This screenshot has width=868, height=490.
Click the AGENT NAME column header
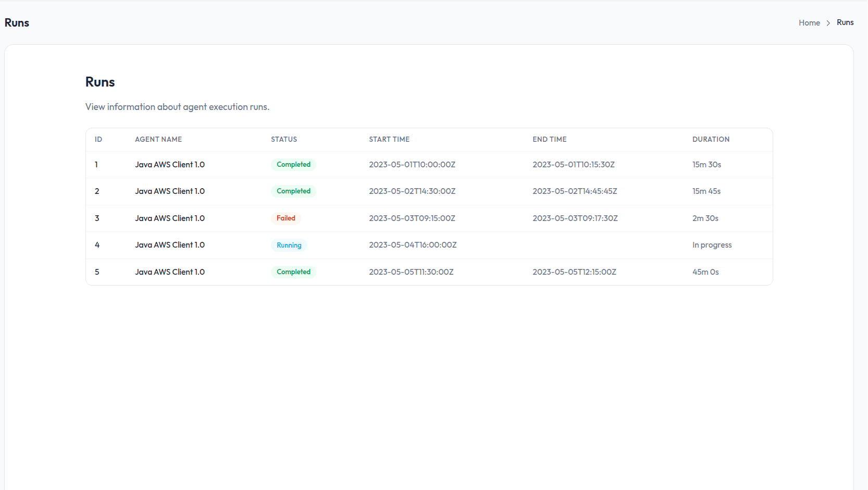tap(158, 139)
